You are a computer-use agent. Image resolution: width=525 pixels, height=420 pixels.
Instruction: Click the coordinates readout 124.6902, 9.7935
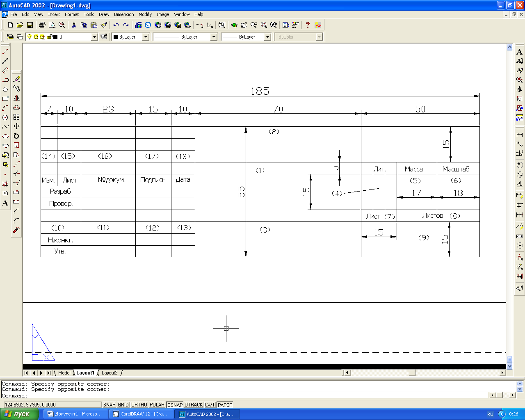tap(52, 405)
